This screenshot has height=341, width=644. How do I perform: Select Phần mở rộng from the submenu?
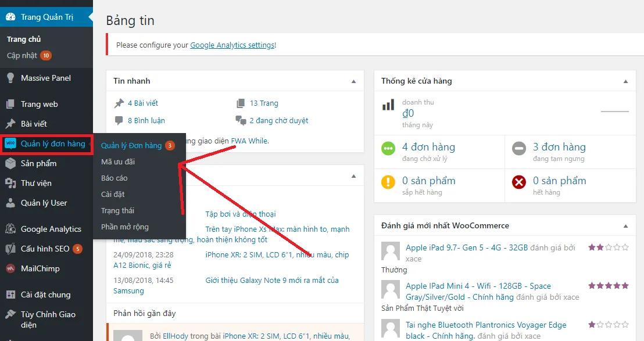[x=125, y=227]
